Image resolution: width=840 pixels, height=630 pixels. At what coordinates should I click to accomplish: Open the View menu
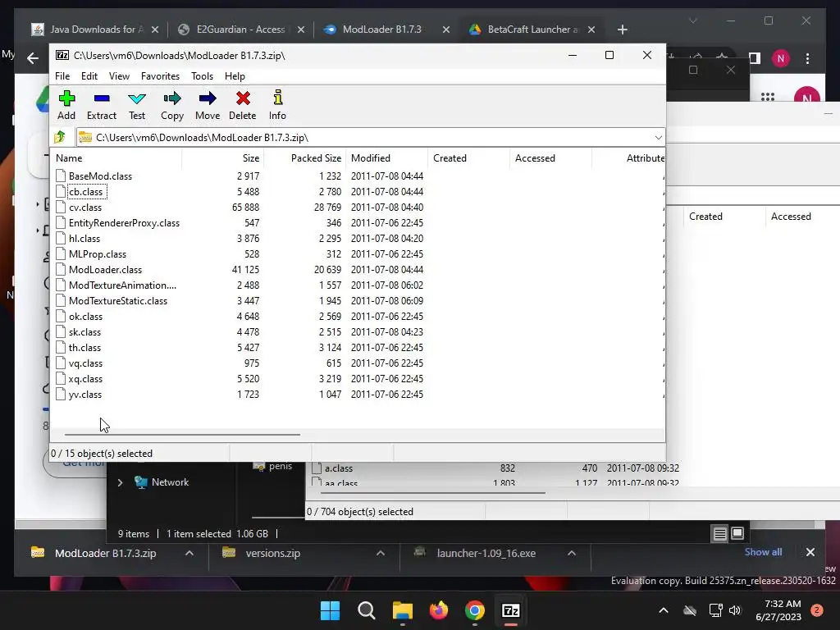point(119,76)
